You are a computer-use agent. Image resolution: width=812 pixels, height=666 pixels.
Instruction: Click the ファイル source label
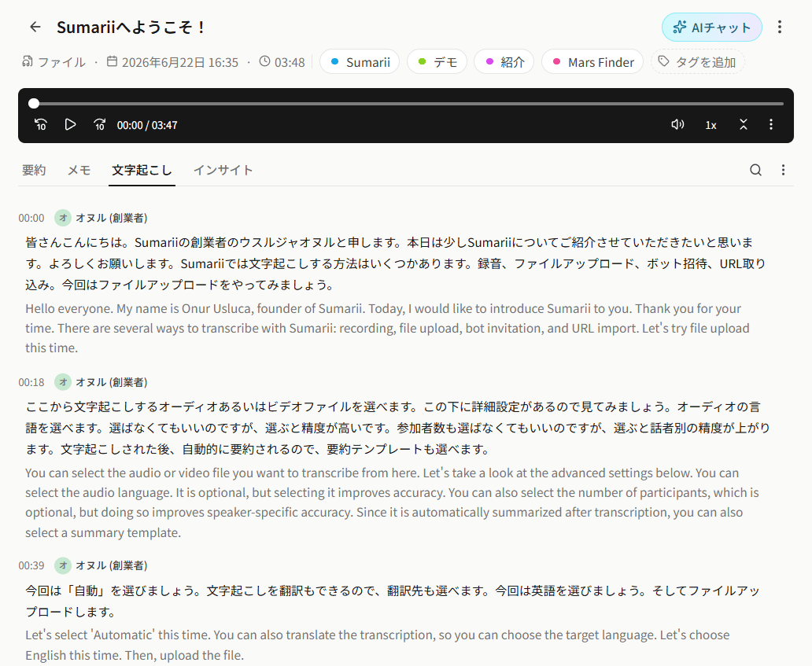tap(54, 63)
